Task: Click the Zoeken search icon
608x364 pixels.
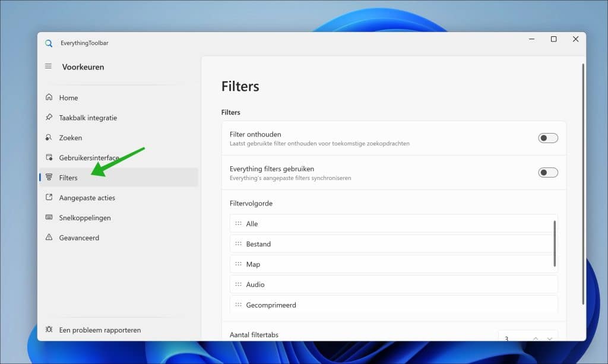Action: (x=49, y=137)
